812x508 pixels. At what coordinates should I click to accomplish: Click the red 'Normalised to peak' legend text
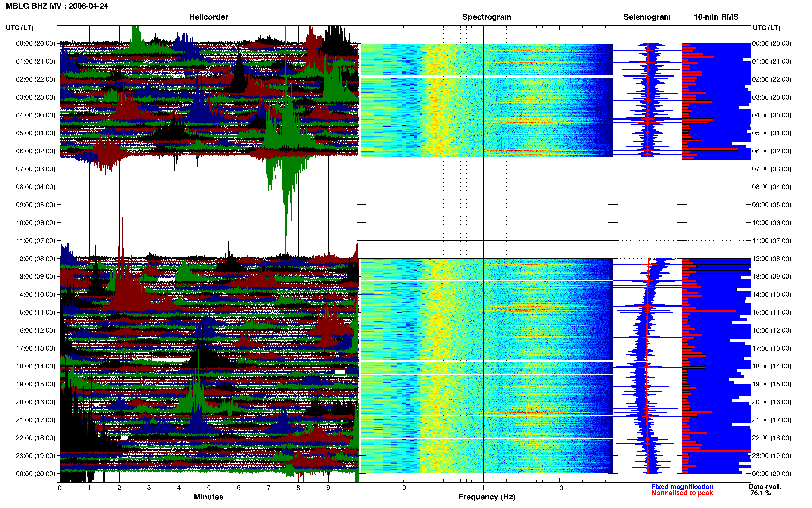click(x=682, y=493)
